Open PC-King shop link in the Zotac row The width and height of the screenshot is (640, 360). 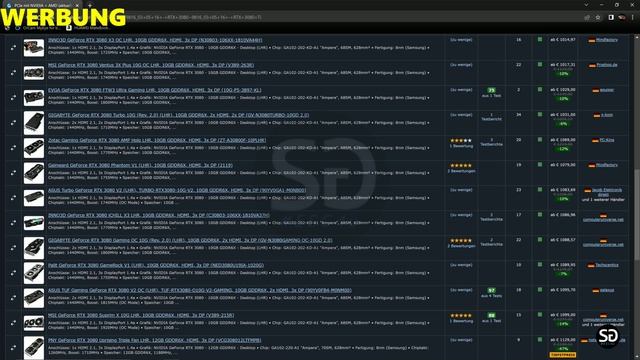coord(607,140)
